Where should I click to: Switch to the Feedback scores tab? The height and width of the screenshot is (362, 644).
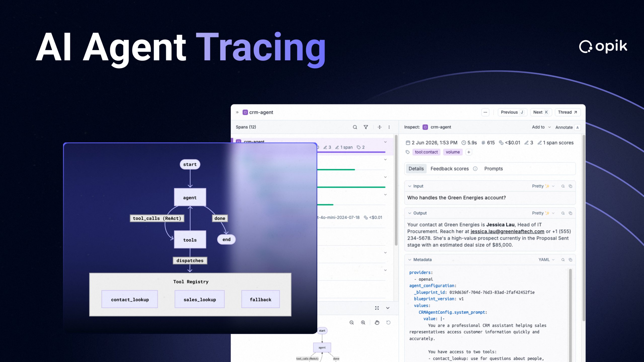450,169
